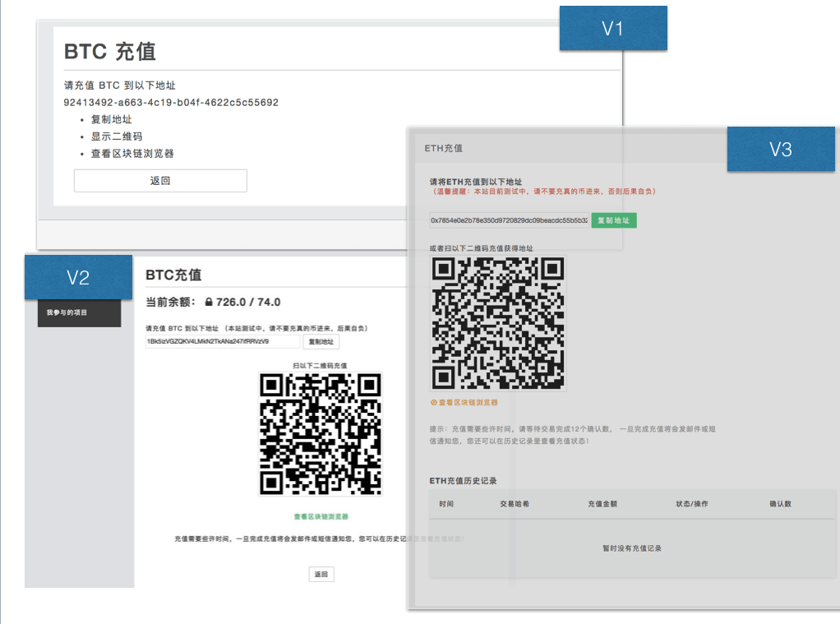
Task: Open 我参与的项目 in the V2 sidebar
Action: [79, 312]
